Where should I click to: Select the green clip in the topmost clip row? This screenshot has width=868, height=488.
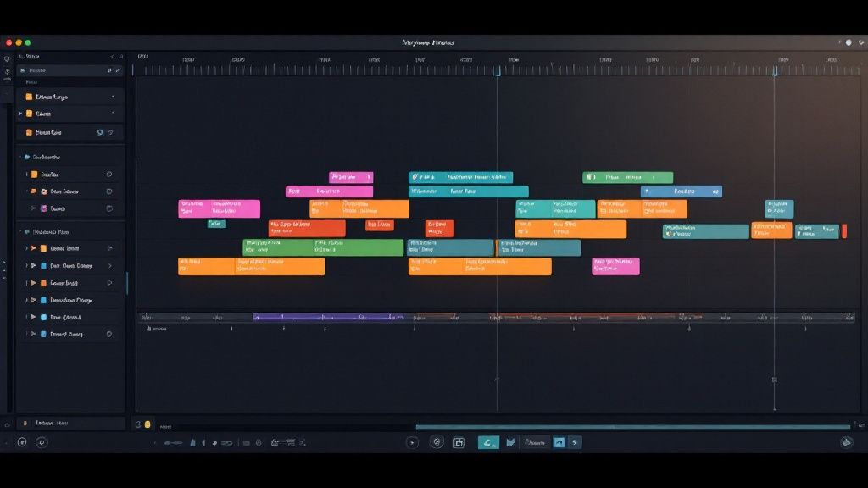point(628,178)
